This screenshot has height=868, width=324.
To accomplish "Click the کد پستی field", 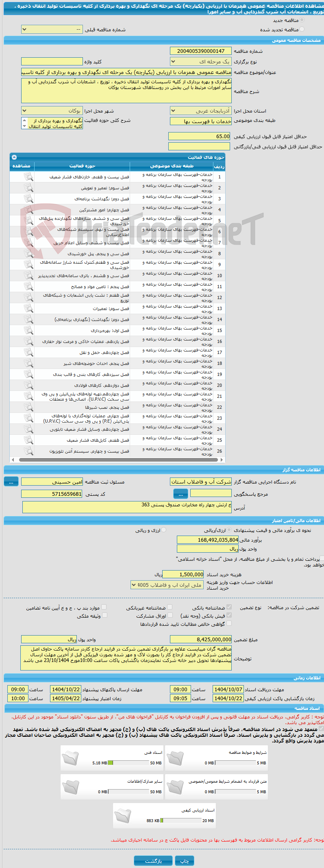I will point(52,494).
